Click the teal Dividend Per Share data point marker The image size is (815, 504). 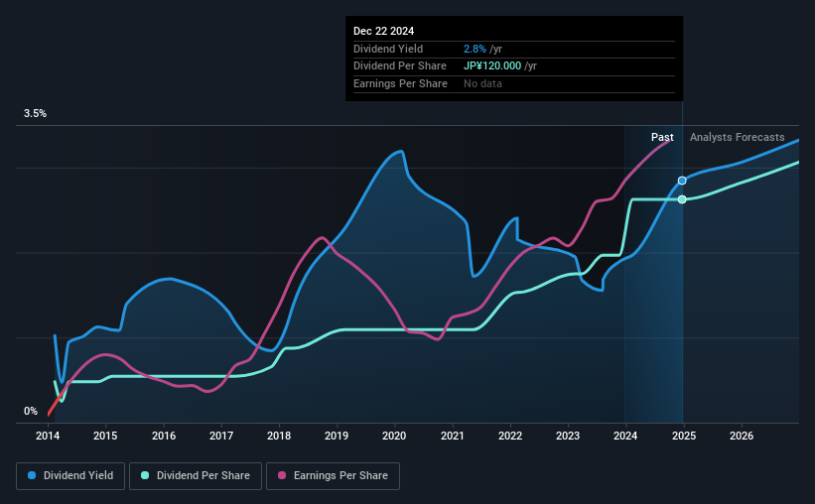click(682, 199)
